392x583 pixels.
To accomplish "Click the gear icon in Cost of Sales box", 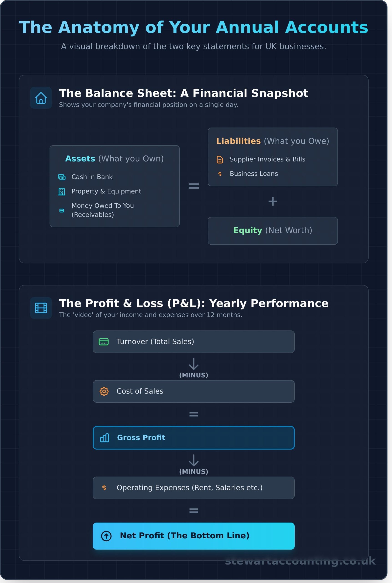I will click(x=104, y=391).
